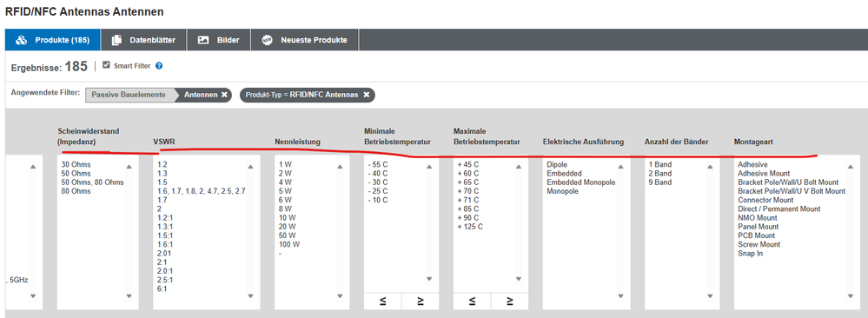
Task: Select 50 W power rating
Action: click(287, 235)
